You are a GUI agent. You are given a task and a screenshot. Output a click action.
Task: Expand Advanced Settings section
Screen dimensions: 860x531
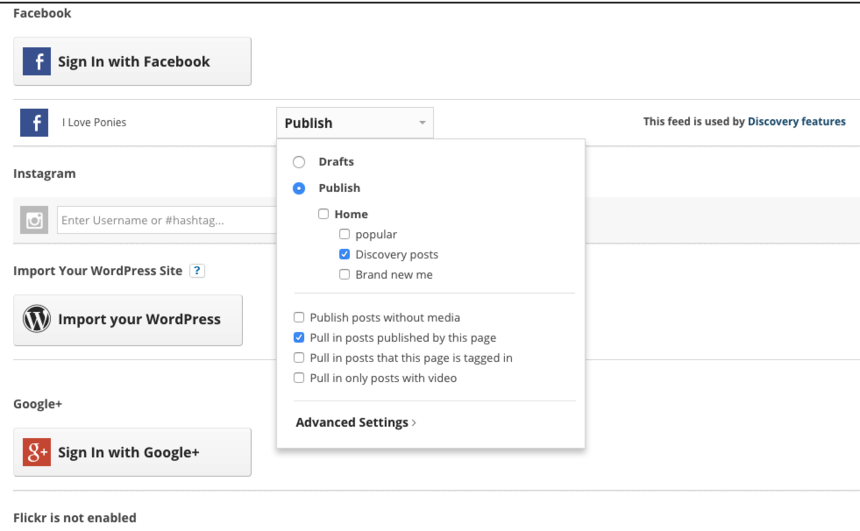tap(355, 423)
